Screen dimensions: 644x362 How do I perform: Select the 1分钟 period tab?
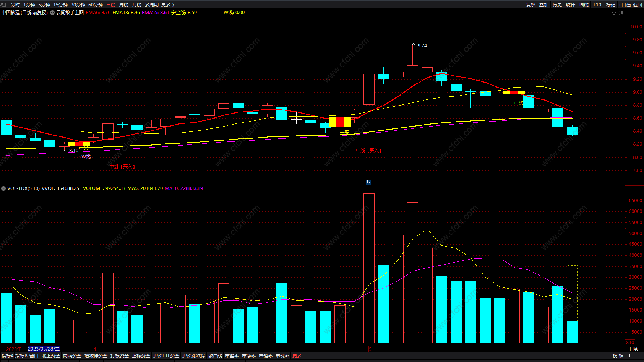[x=29, y=5]
